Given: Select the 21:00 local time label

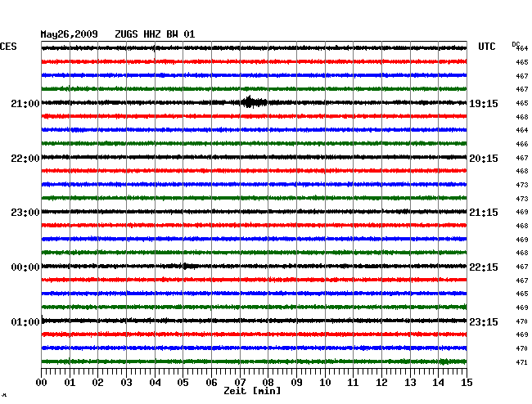Looking at the screenshot, I should point(25,103).
